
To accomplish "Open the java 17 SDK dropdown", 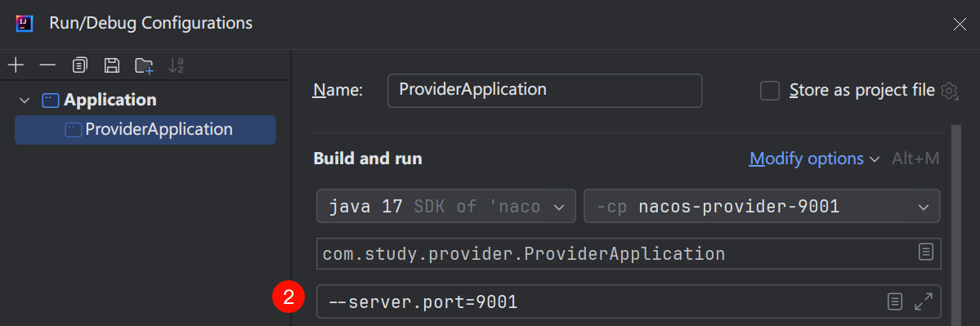I will tap(445, 206).
